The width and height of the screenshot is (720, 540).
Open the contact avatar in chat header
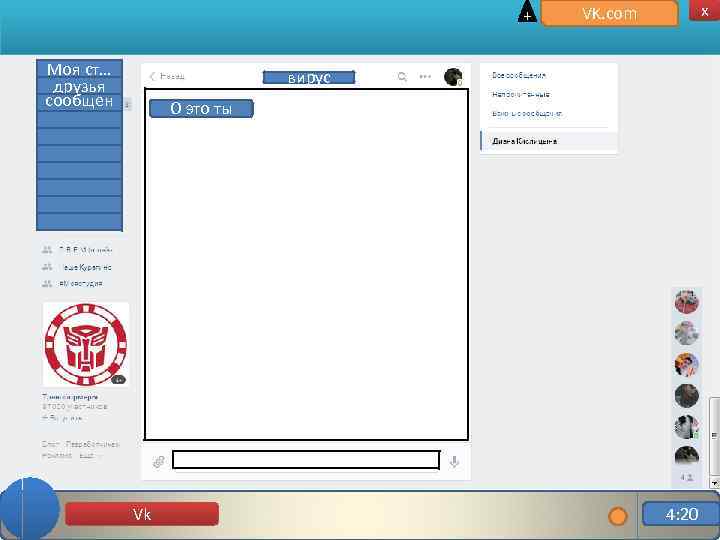[x=453, y=77]
